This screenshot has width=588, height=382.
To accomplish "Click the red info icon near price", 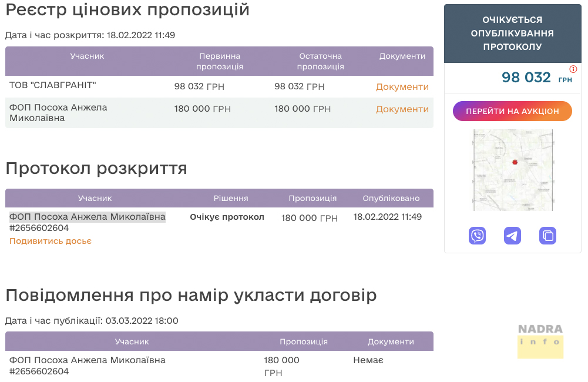I will coord(573,69).
